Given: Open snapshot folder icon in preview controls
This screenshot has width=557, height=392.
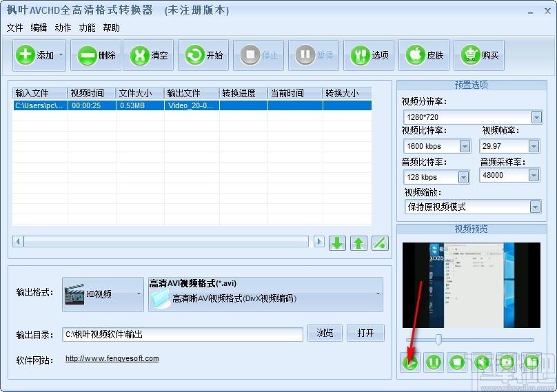Looking at the screenshot, I should tap(531, 362).
